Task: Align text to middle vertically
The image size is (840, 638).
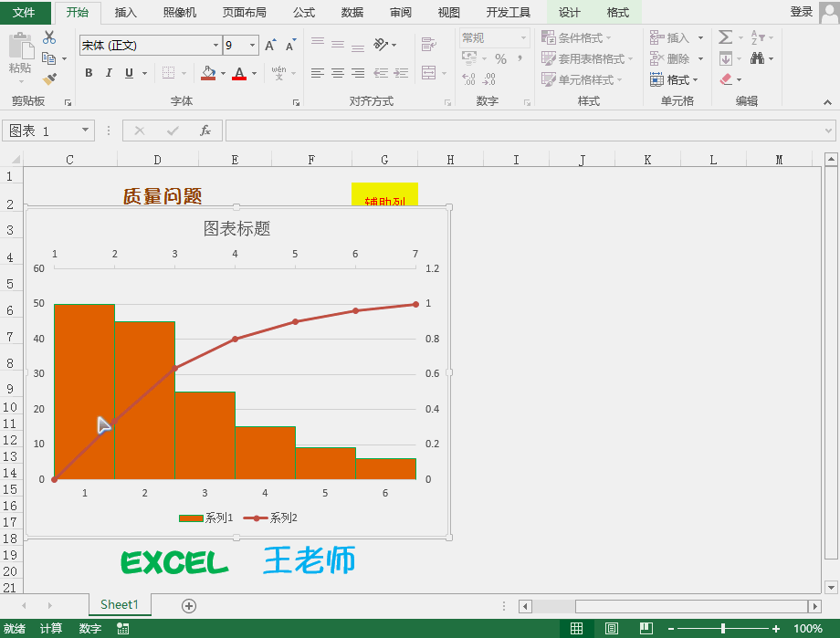Action: (x=338, y=44)
